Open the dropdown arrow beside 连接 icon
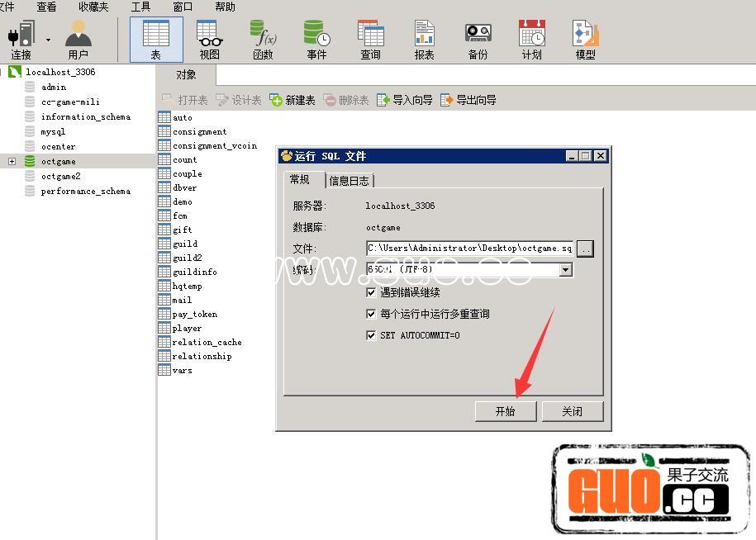The image size is (756, 540). tap(48, 40)
